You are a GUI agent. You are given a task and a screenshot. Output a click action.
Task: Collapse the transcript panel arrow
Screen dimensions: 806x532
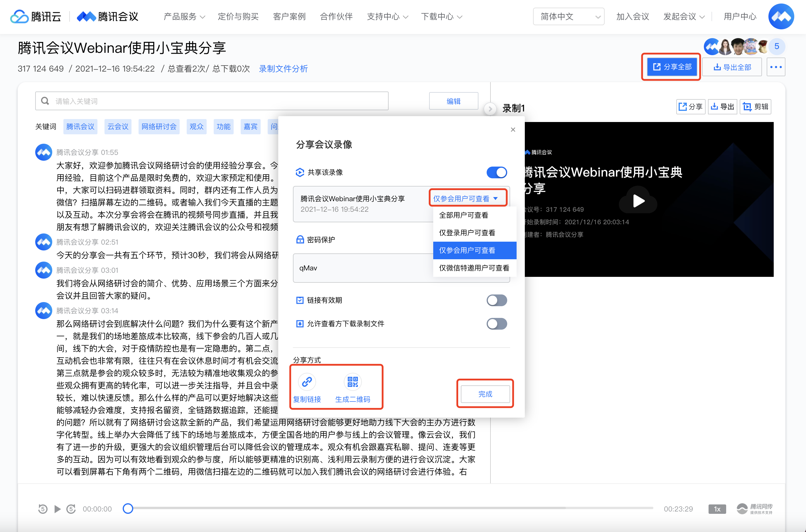point(490,109)
